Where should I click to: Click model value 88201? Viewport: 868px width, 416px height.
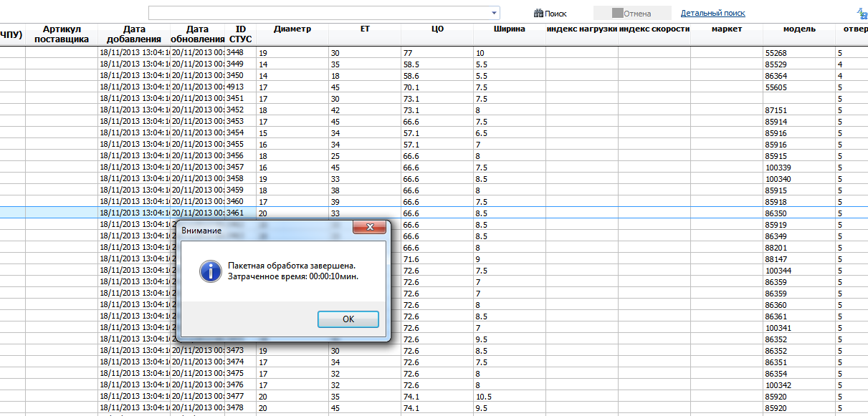click(x=776, y=248)
